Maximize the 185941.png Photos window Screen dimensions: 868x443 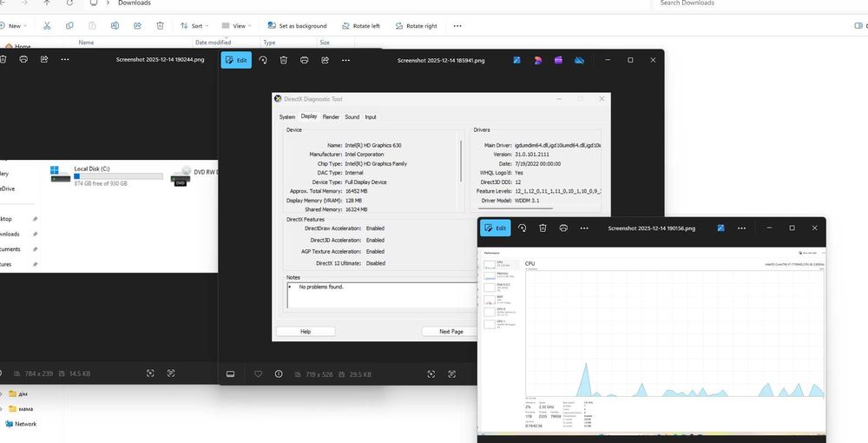pos(630,60)
